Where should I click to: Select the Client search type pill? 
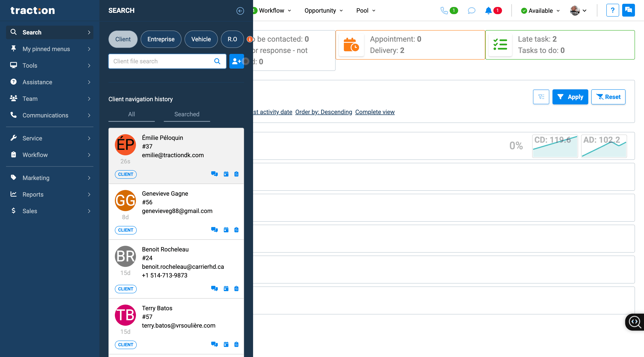123,39
